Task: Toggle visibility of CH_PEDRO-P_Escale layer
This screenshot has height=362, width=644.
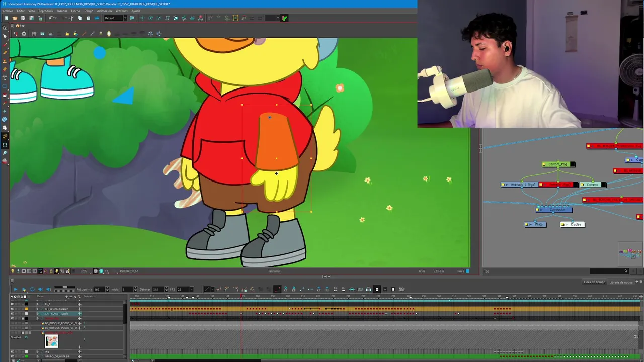Action: point(12,314)
